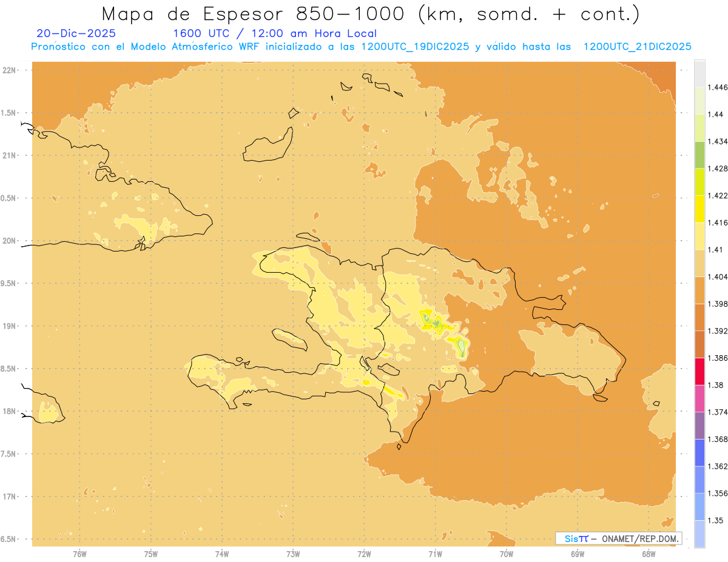The width and height of the screenshot is (728, 562).
Task: Click the legend value '1.368'
Action: (x=718, y=439)
